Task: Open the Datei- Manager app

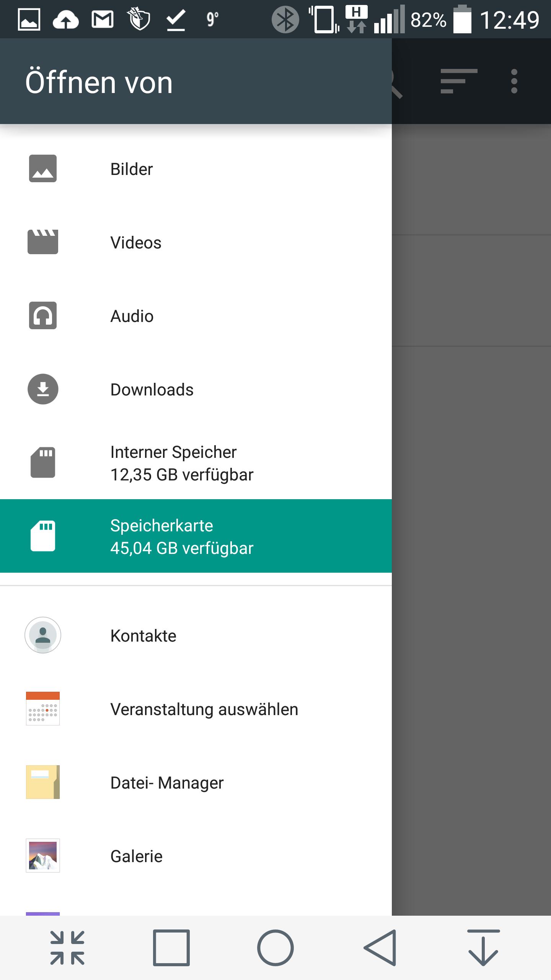Action: tap(196, 782)
